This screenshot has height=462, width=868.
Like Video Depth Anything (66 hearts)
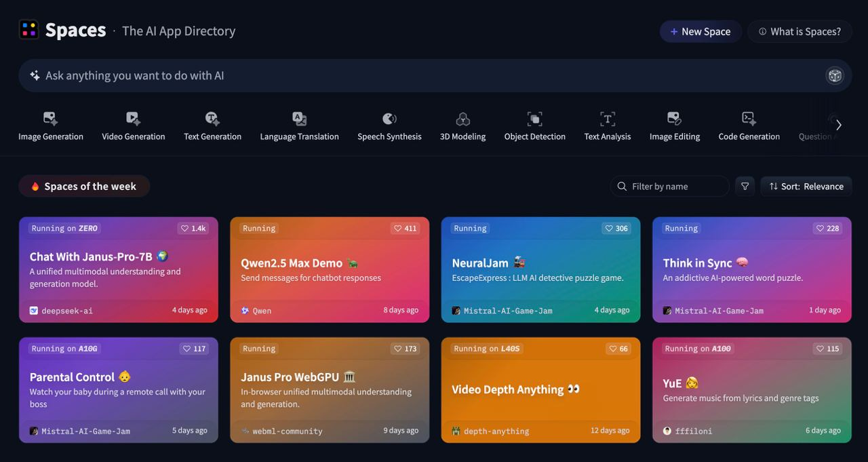(618, 349)
